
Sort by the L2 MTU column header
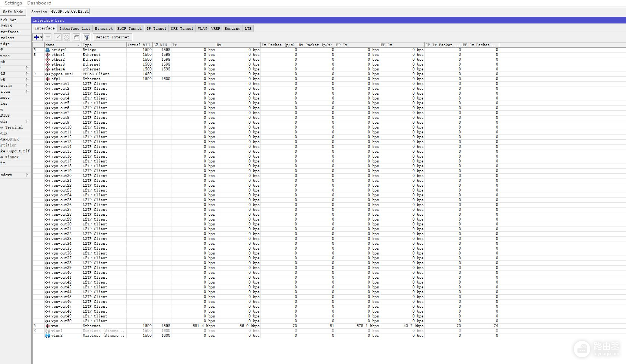click(162, 45)
